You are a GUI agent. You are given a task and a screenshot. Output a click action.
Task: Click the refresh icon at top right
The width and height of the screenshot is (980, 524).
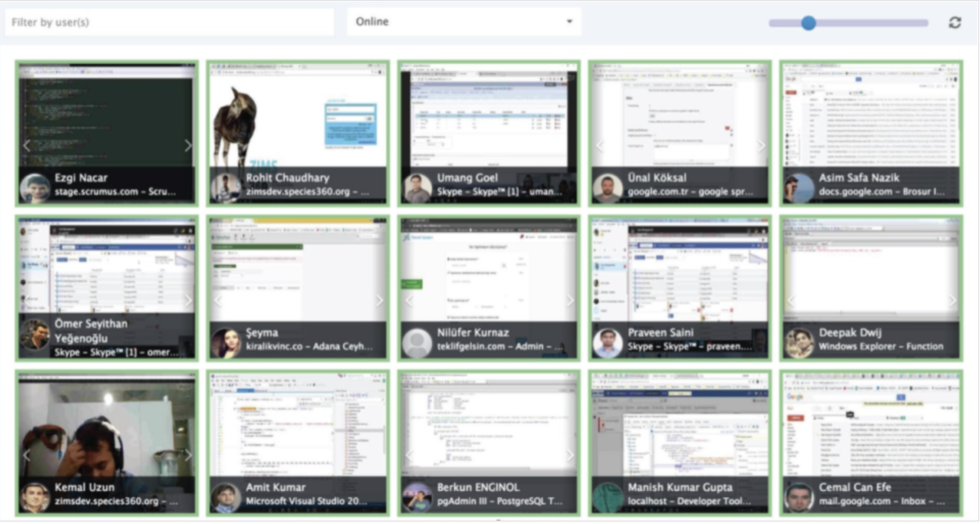[955, 22]
